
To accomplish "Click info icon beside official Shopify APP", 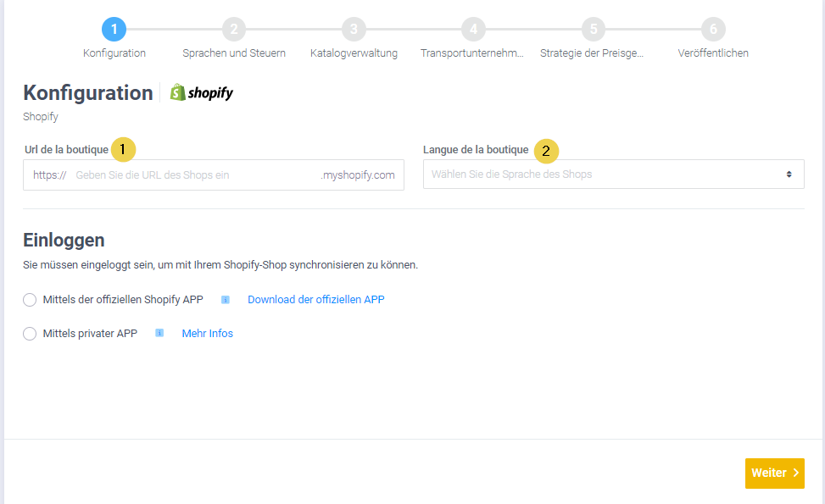I will pos(226,299).
